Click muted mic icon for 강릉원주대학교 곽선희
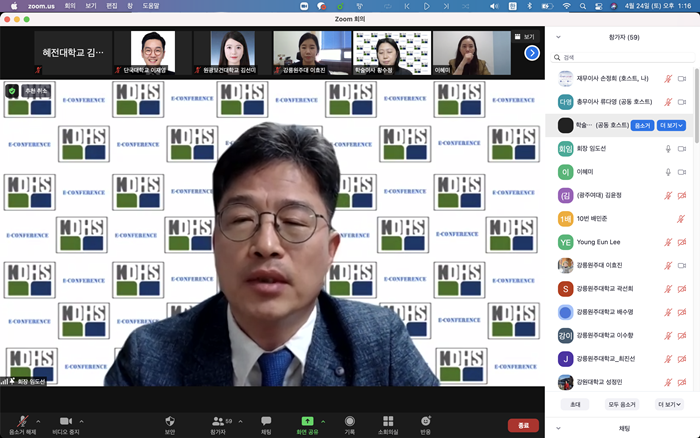This screenshot has height=438, width=700. point(668,289)
